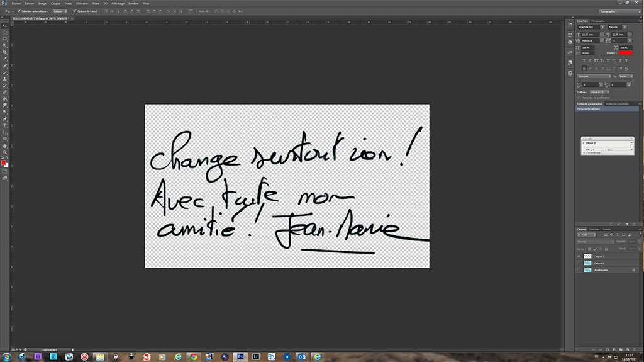Lock all icon in layers panel
The height and width of the screenshot is (362, 644).
(x=606, y=249)
